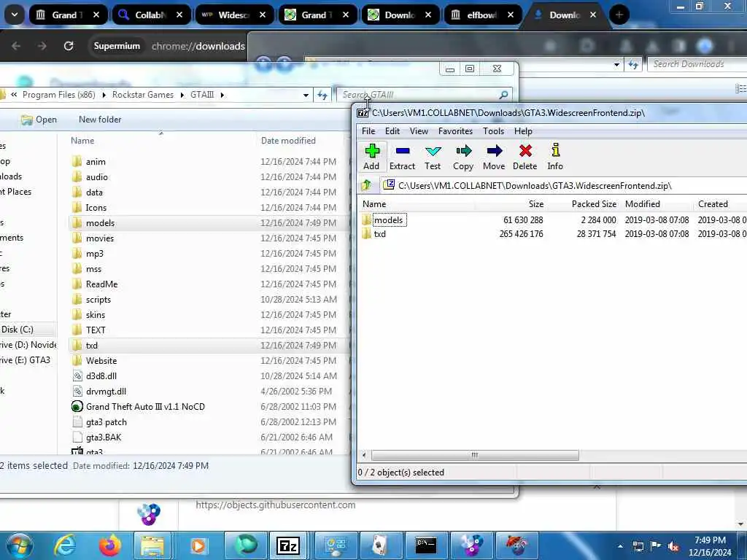Click the Add button in 7-Zip toolbar
This screenshot has width=747, height=560.
[371, 157]
